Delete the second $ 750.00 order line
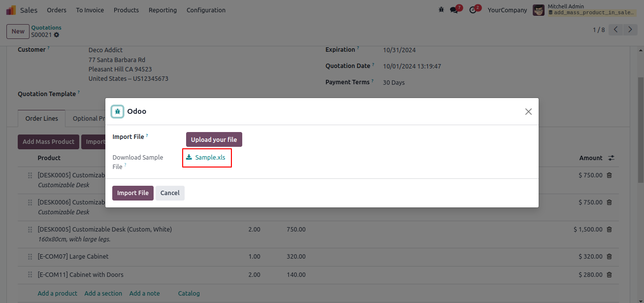The height and width of the screenshot is (303, 644). (x=609, y=202)
